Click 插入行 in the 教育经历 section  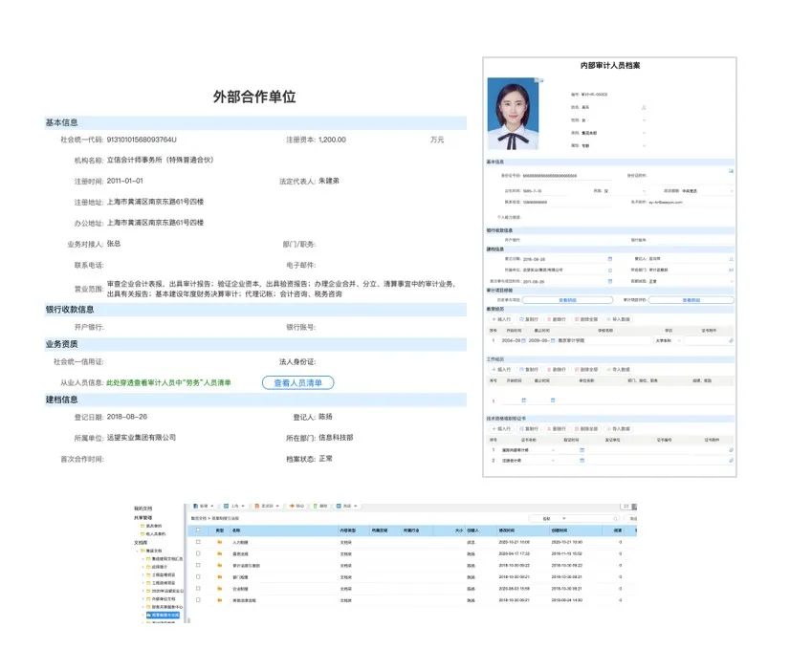tap(501, 318)
